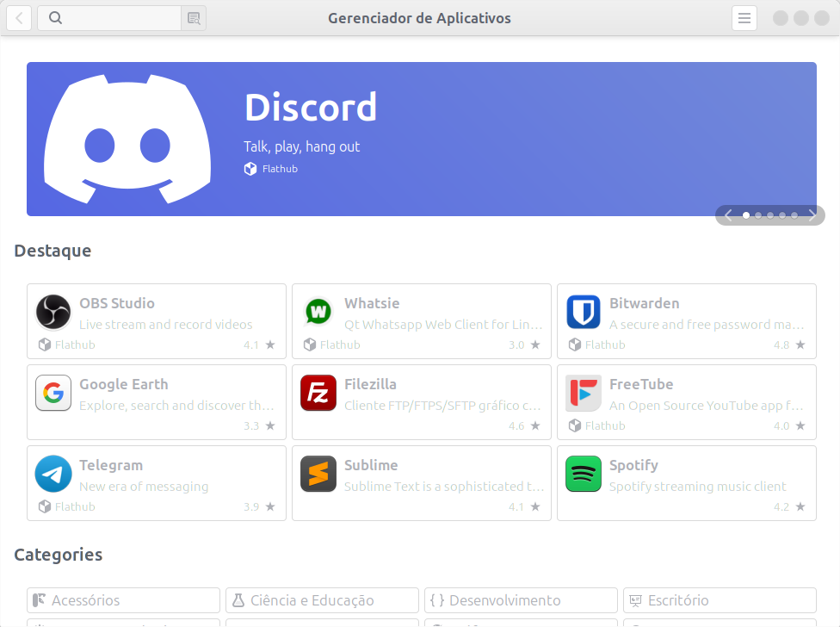Go to previous banner slide
Screen dimensions: 840x627
[x=728, y=215]
